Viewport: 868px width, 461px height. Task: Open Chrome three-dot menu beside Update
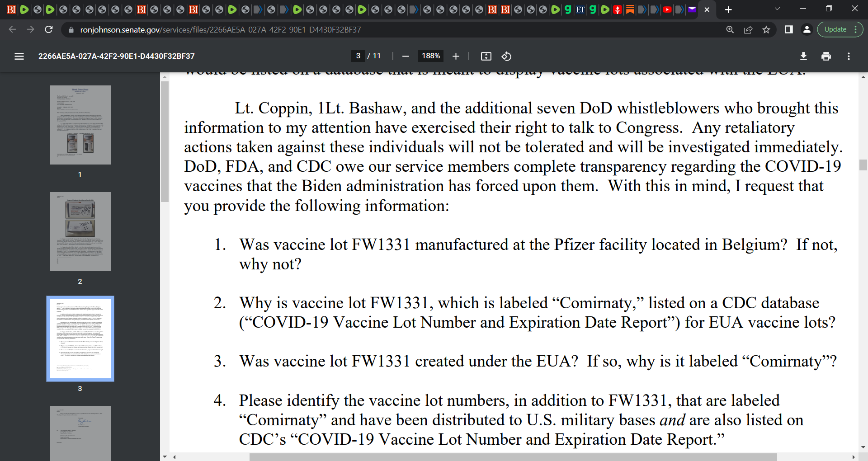(855, 29)
